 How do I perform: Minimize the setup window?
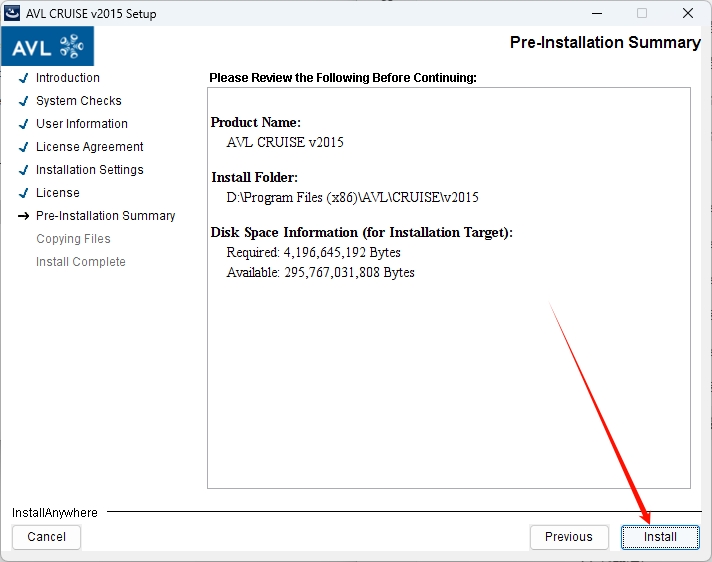595,14
